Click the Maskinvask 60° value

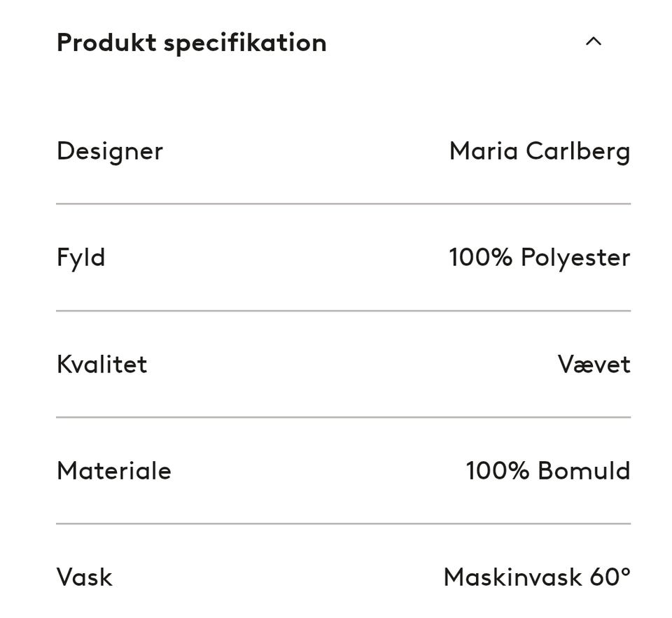tap(536, 577)
